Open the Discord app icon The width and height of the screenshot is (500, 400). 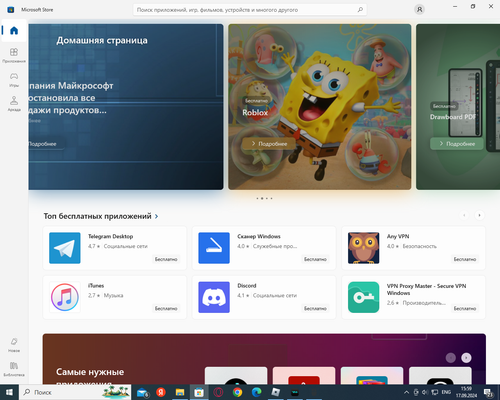pos(214,297)
